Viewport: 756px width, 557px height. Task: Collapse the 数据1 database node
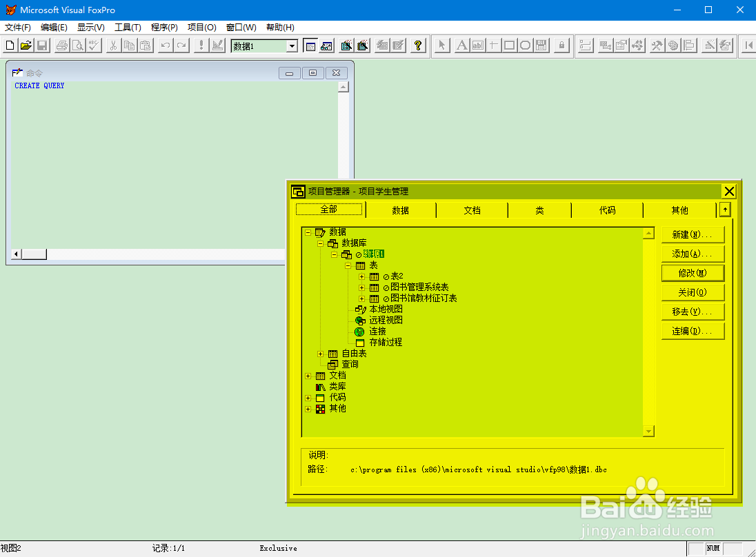334,254
